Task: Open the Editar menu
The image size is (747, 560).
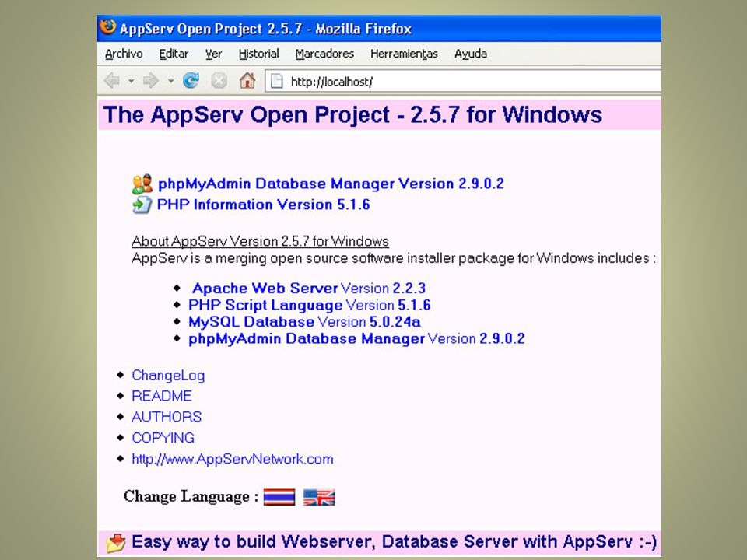Action: (174, 54)
